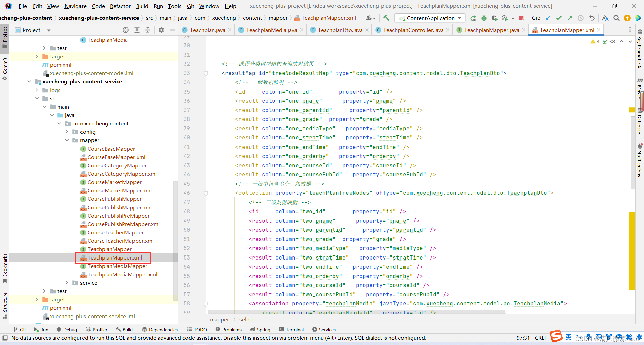Open Project panel settings gear
Screen dimensions: 644x345
click(x=161, y=30)
